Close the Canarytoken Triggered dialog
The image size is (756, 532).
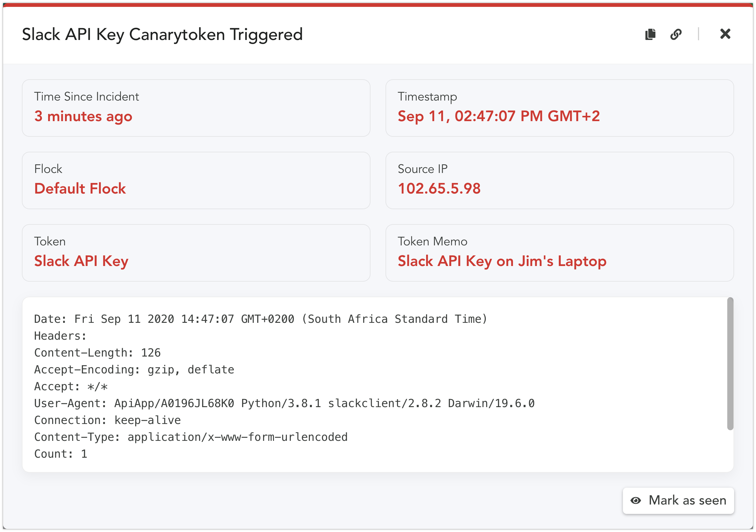pos(725,33)
